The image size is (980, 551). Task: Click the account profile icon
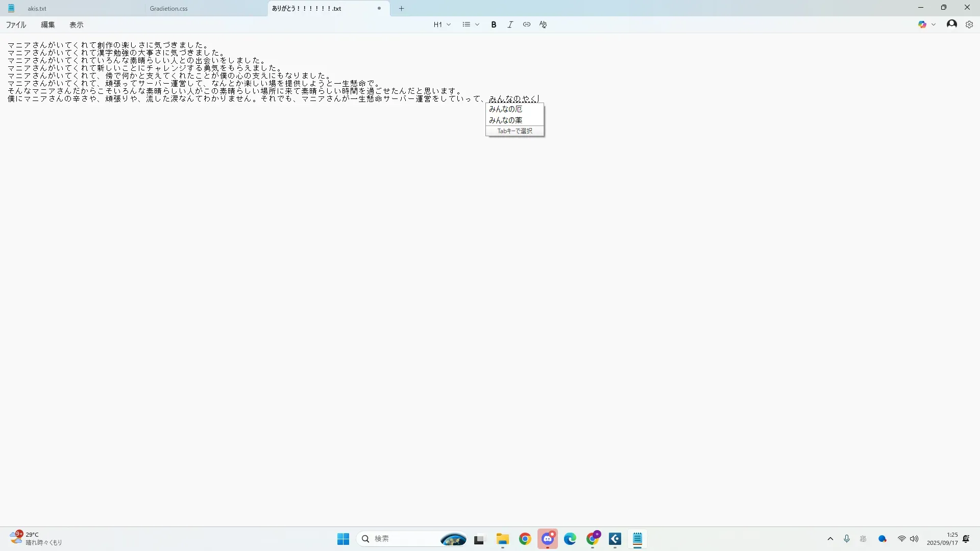point(951,24)
